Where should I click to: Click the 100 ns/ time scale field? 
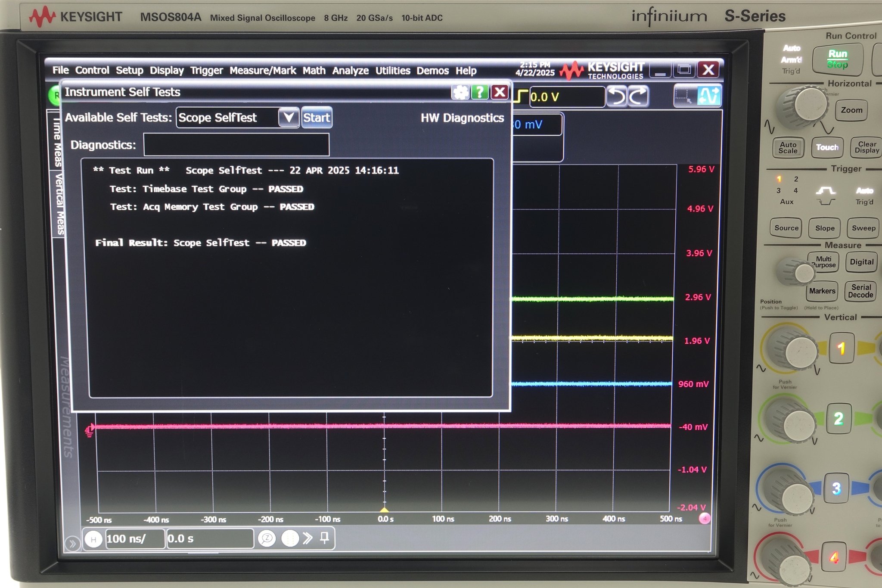point(135,539)
